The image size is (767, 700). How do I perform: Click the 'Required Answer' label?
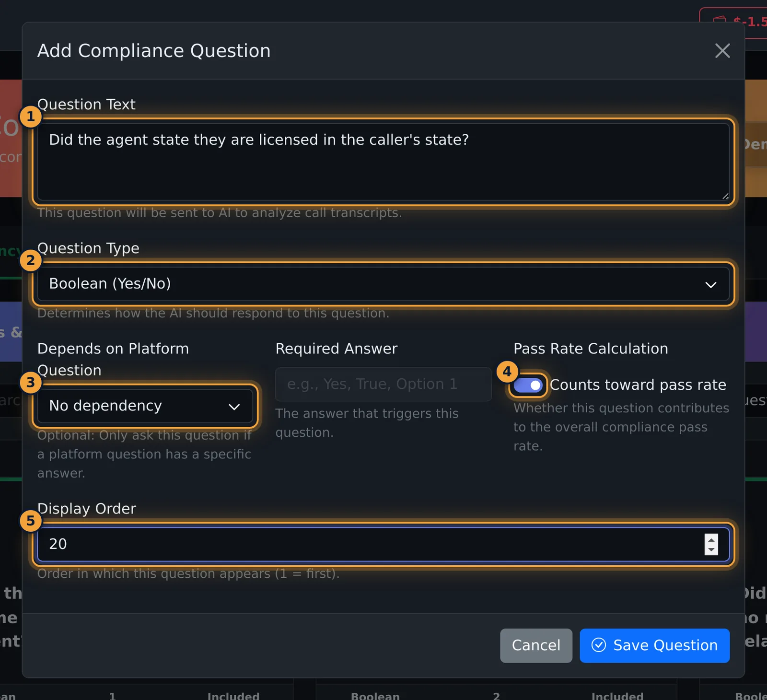click(x=337, y=349)
